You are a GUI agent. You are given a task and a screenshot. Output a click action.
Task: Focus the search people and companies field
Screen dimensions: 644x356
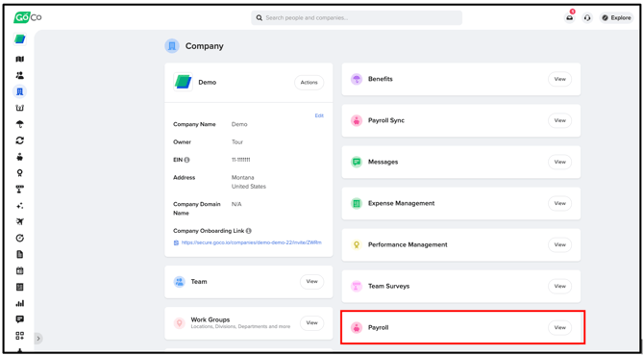point(357,18)
